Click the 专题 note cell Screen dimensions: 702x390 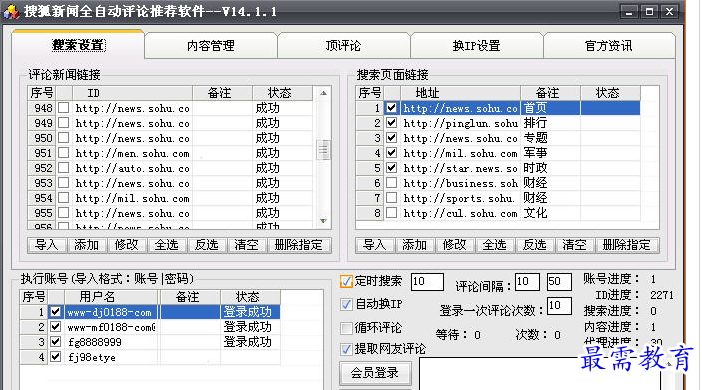[x=550, y=138]
